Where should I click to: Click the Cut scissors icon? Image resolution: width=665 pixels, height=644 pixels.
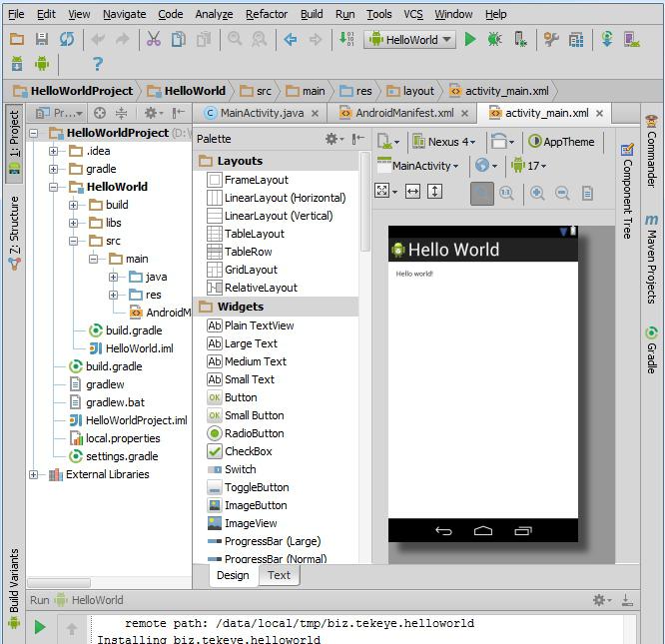pos(153,39)
